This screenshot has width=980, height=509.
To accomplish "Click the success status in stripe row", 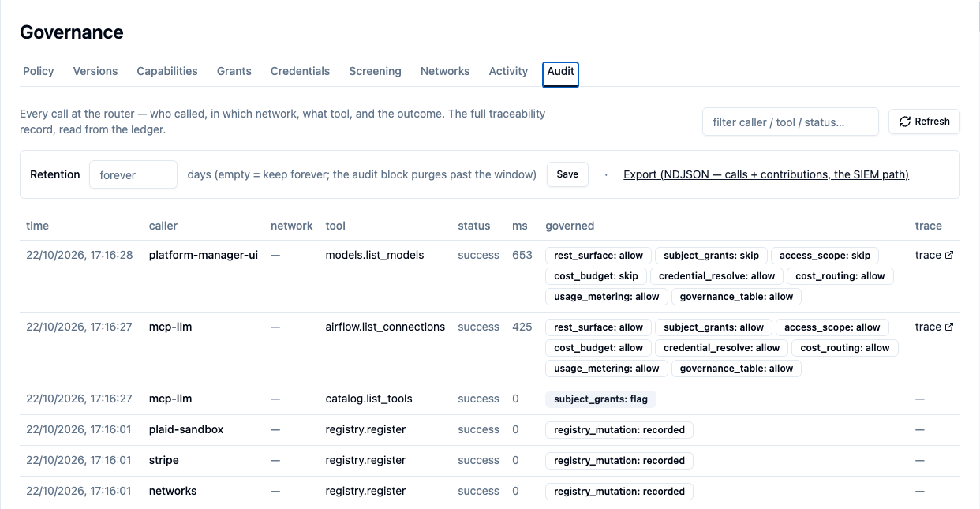I will pyautogui.click(x=478, y=460).
